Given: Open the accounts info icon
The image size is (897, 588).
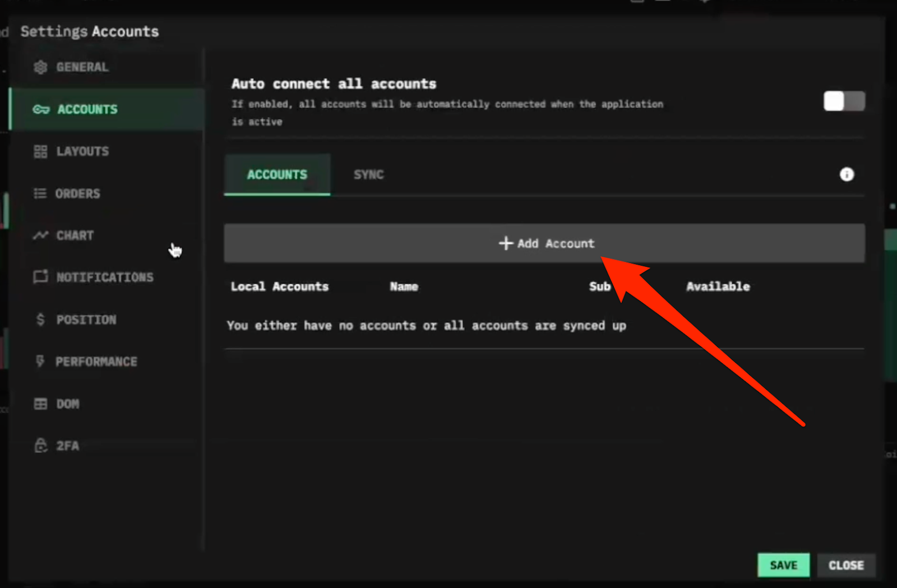Looking at the screenshot, I should tap(847, 174).
